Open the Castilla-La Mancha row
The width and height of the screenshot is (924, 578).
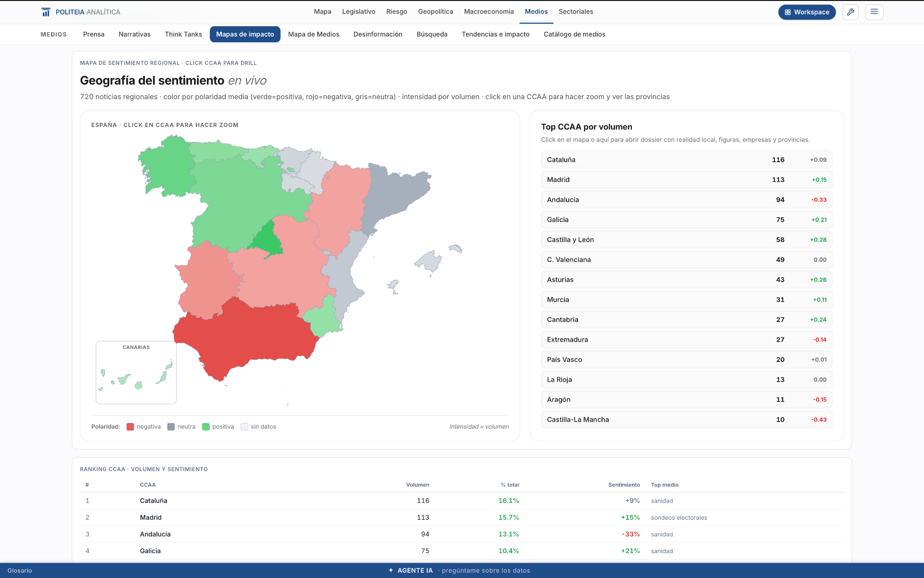pyautogui.click(x=687, y=419)
